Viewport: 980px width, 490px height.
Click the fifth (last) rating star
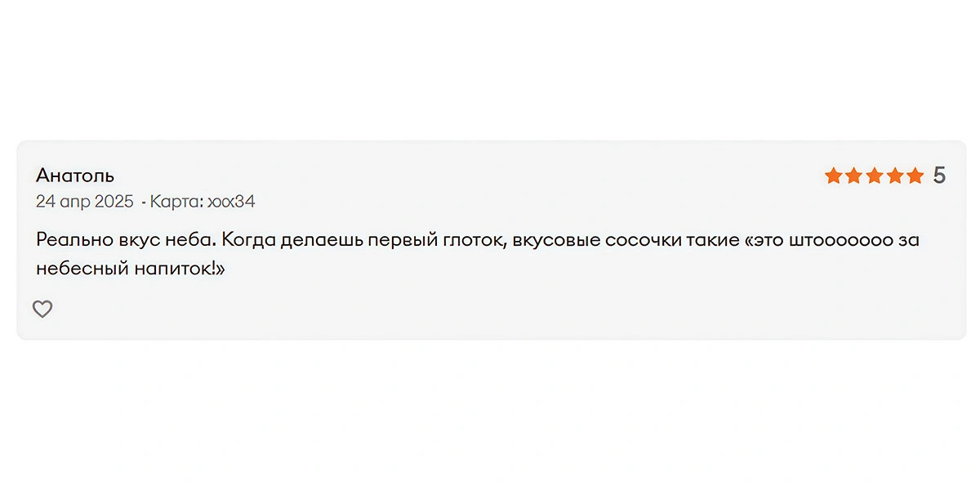pos(915,176)
